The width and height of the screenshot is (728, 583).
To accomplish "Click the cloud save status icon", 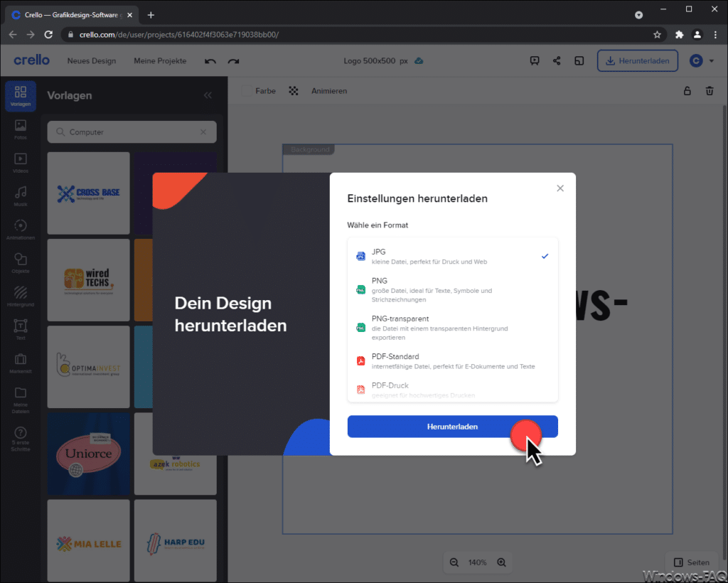I will [419, 61].
